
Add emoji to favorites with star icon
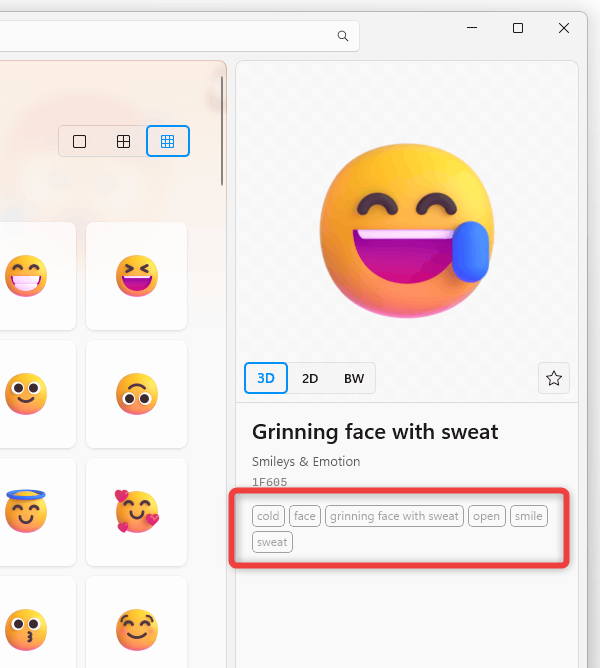pos(554,378)
